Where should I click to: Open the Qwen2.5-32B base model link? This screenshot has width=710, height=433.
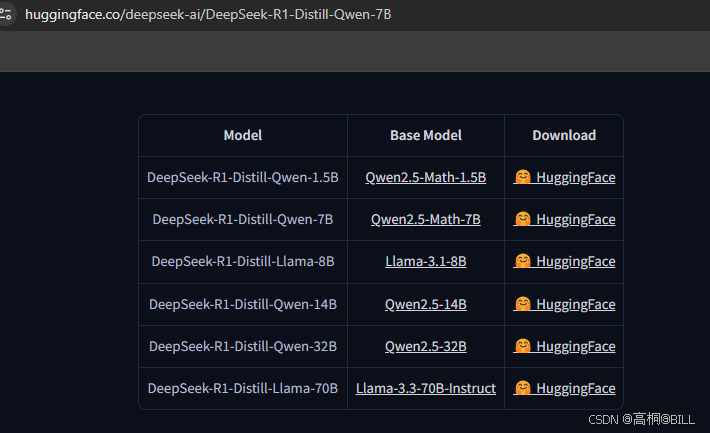point(426,346)
